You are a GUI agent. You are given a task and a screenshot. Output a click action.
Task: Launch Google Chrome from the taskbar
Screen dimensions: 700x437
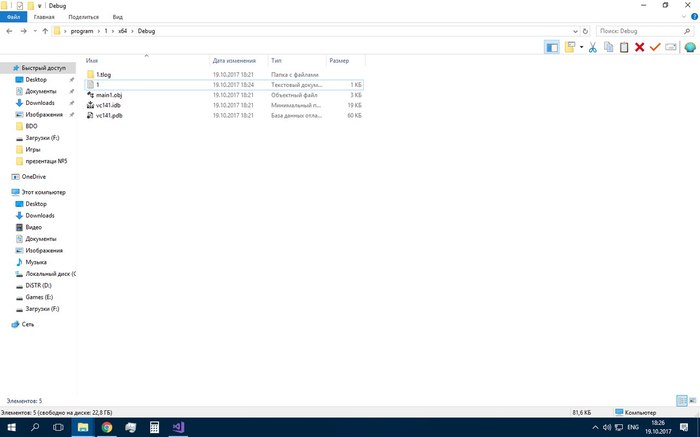pos(107,427)
